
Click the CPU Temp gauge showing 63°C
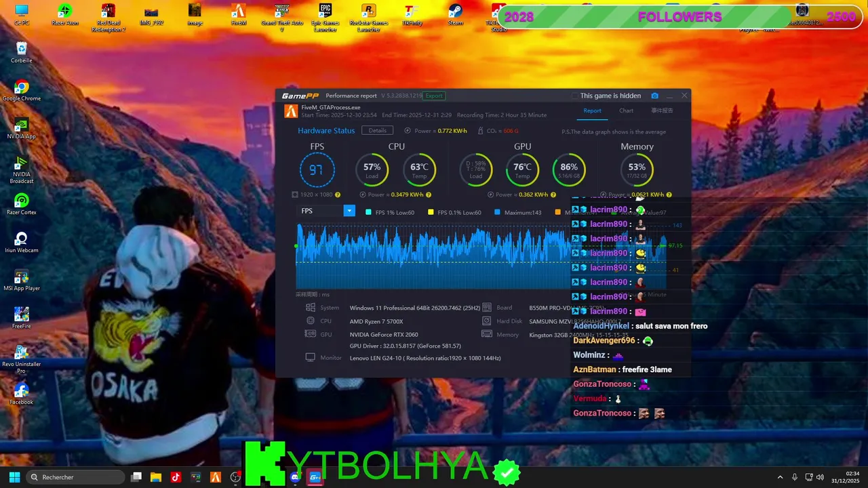coord(419,169)
